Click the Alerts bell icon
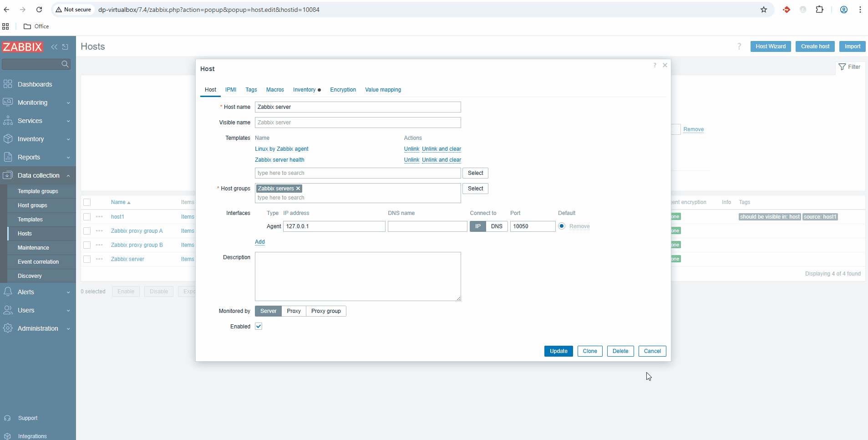 click(x=8, y=292)
